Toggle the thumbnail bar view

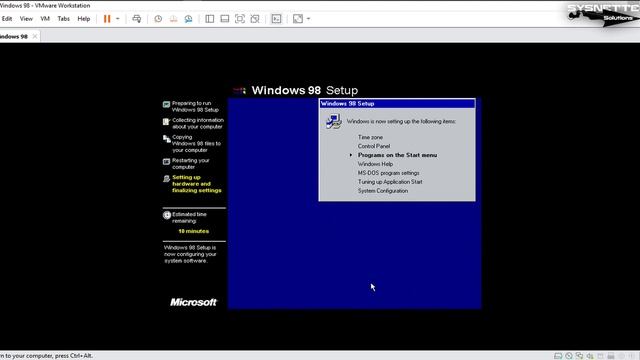coord(225,19)
